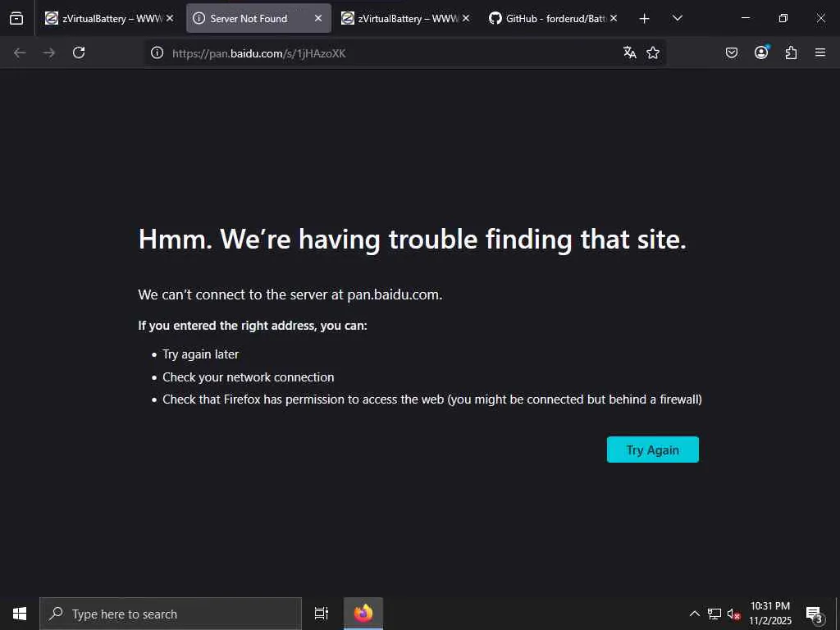Image resolution: width=840 pixels, height=630 pixels.
Task: Click the muted volume tray icon
Action: click(733, 614)
